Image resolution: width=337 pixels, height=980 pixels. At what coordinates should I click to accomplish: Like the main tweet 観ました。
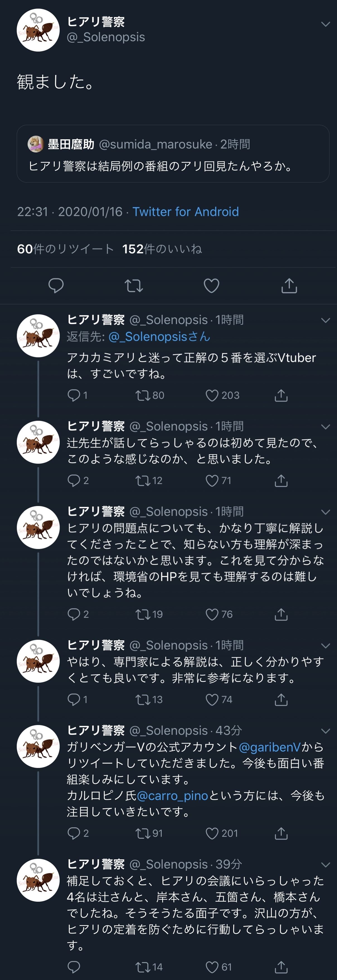(212, 285)
